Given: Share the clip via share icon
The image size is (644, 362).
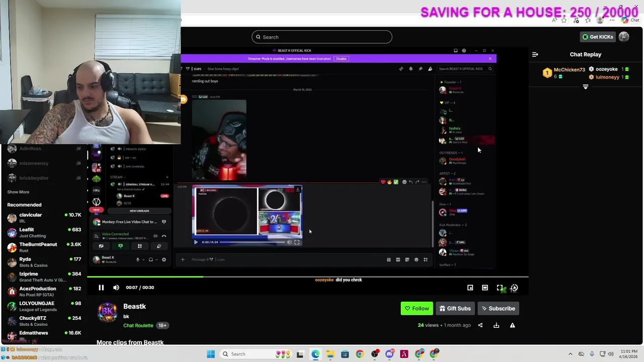Looking at the screenshot, I should (x=480, y=325).
